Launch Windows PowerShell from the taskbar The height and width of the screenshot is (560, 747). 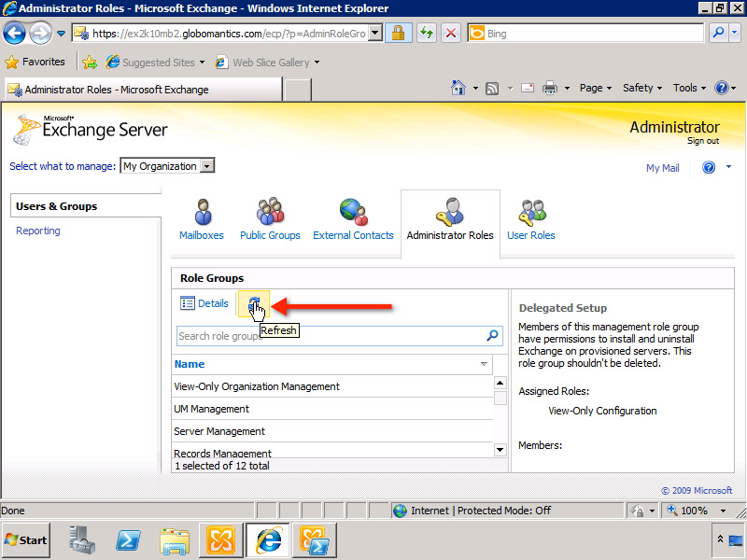pyautogui.click(x=128, y=539)
